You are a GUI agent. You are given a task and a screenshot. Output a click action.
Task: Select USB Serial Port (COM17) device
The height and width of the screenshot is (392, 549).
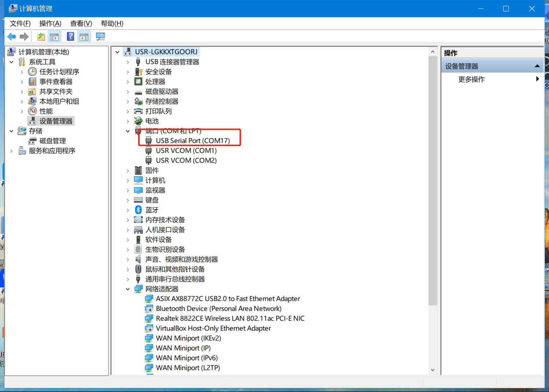(x=193, y=141)
